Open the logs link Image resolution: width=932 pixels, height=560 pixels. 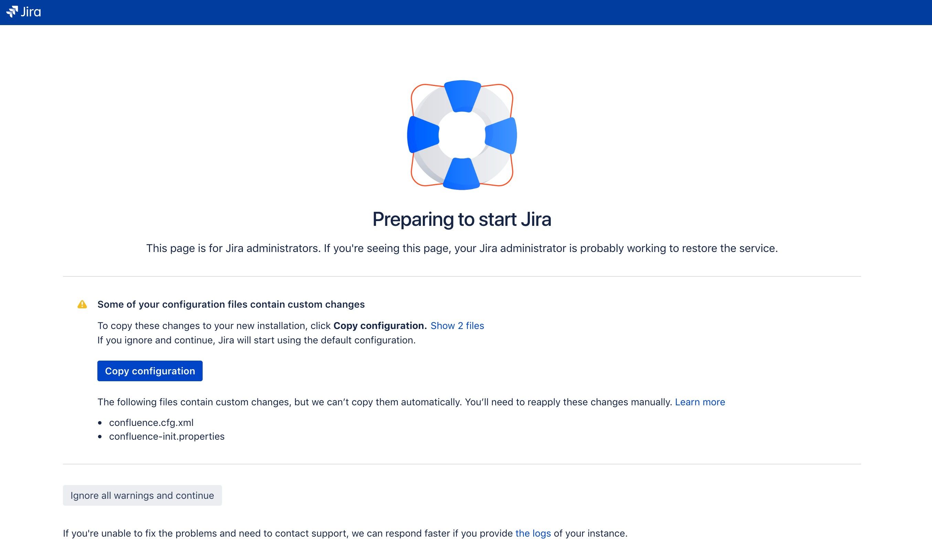tap(533, 533)
